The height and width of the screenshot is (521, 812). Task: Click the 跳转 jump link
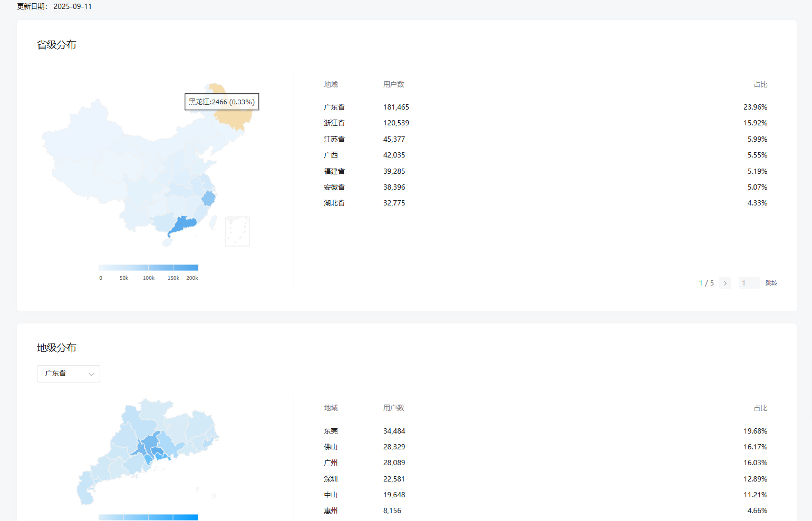[771, 283]
